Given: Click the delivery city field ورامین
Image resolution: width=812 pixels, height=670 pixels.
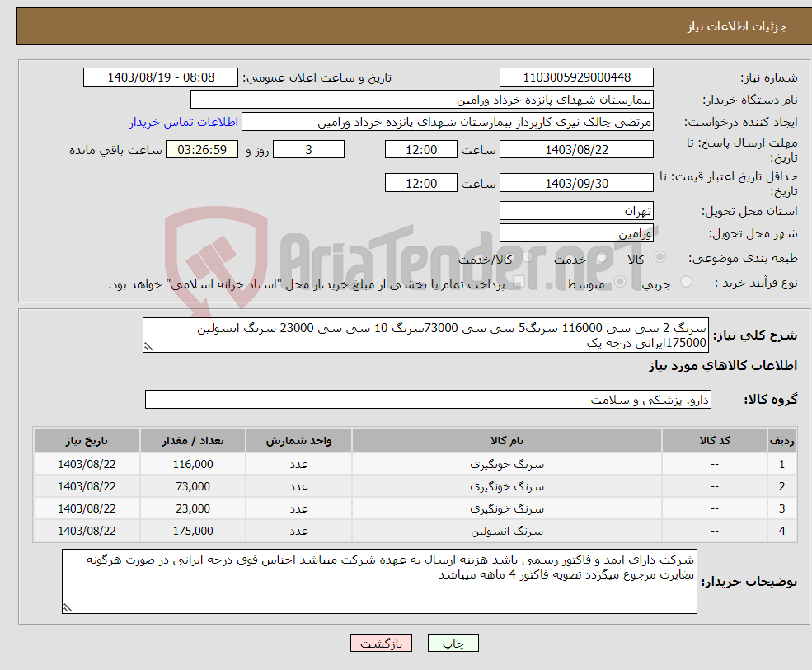Looking at the screenshot, I should (576, 233).
